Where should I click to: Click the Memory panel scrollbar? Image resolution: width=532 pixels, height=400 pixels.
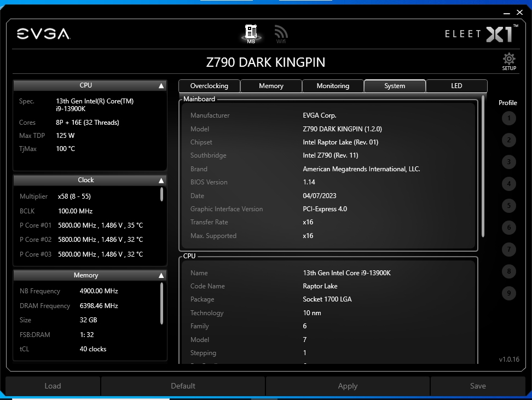point(161,304)
